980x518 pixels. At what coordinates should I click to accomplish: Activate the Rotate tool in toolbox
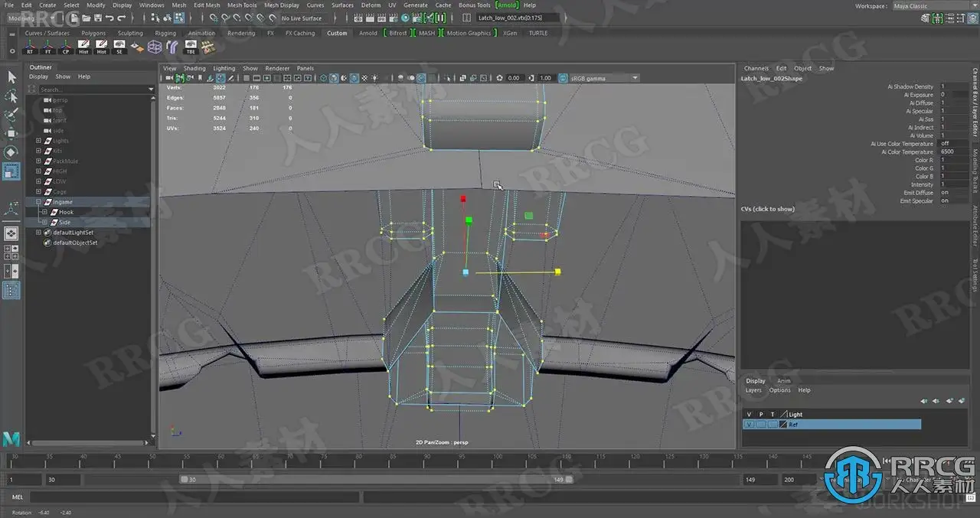[x=11, y=152]
